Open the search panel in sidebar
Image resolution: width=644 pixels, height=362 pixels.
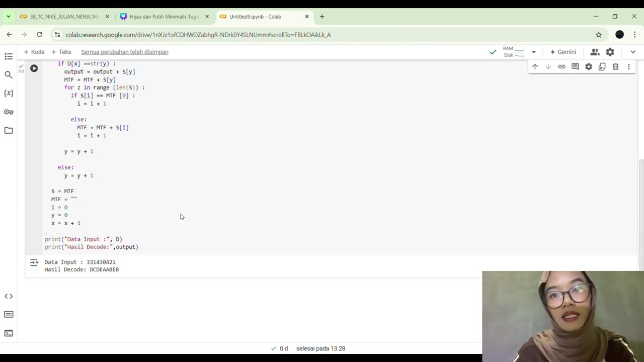coord(9,75)
